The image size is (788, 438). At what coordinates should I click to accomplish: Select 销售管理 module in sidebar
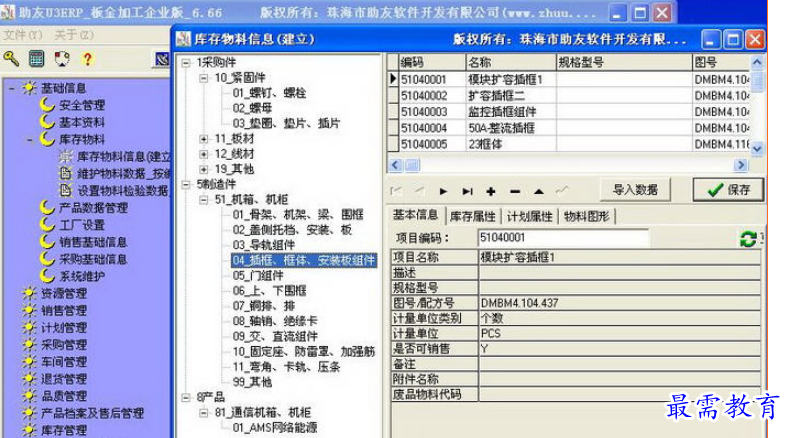(64, 310)
